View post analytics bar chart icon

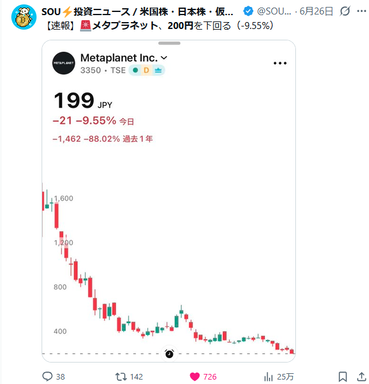click(x=268, y=377)
